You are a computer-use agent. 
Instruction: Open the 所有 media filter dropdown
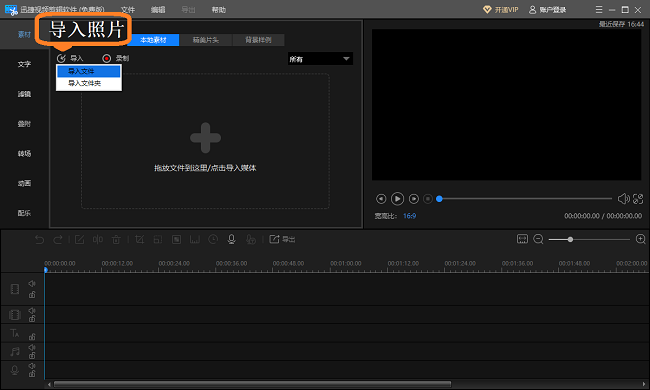320,59
